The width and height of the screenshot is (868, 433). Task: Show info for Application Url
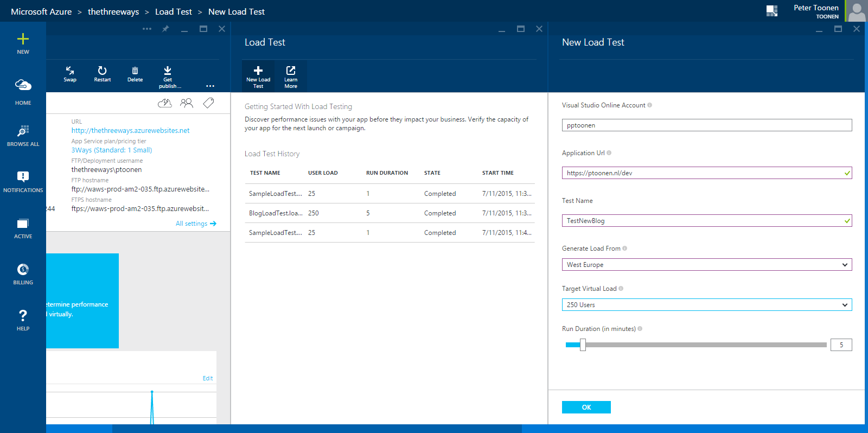click(609, 153)
